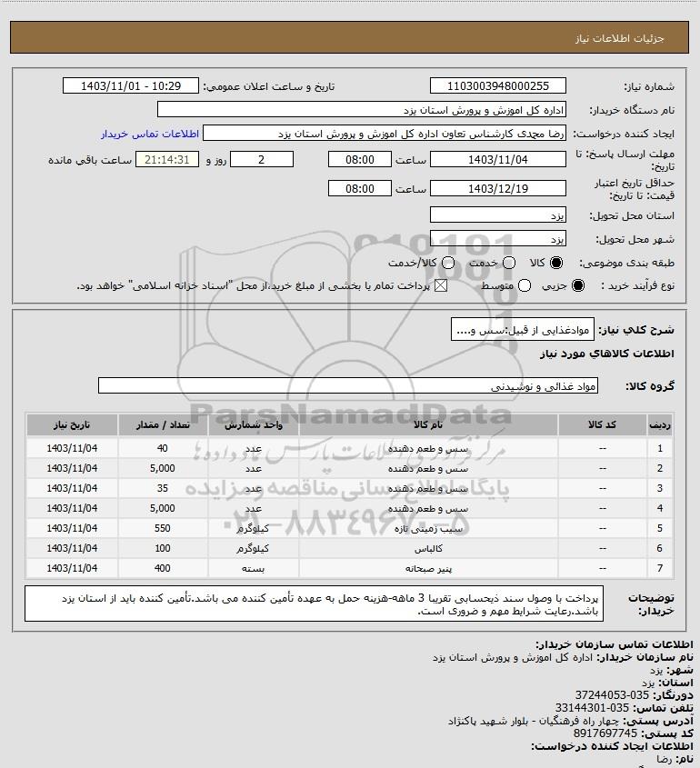Click quantity 35 in row 3
The image size is (700, 768).
[163, 488]
